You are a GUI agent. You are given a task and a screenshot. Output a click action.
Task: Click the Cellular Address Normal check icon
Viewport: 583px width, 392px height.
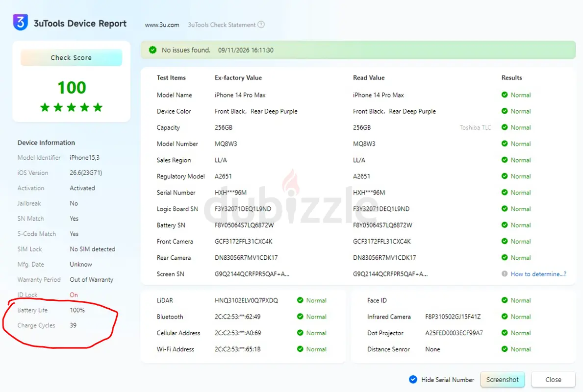pyautogui.click(x=300, y=333)
